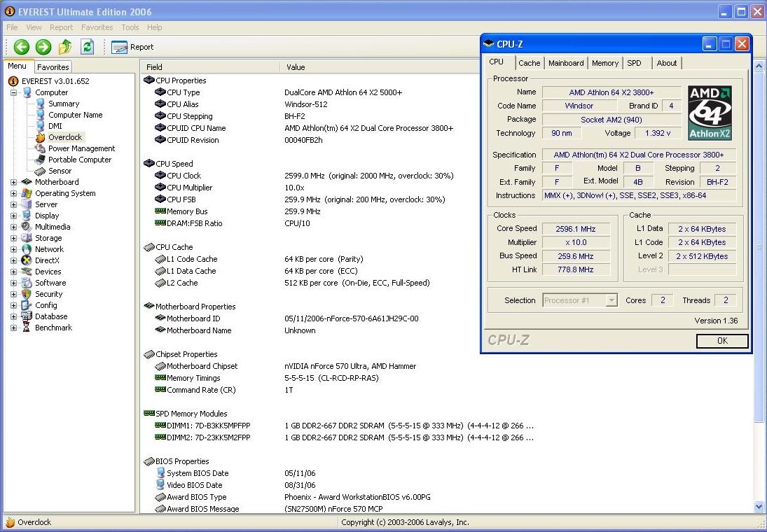This screenshot has width=767, height=532.
Task: Switch to Mainboard tab in CPU-Z
Action: coord(566,63)
